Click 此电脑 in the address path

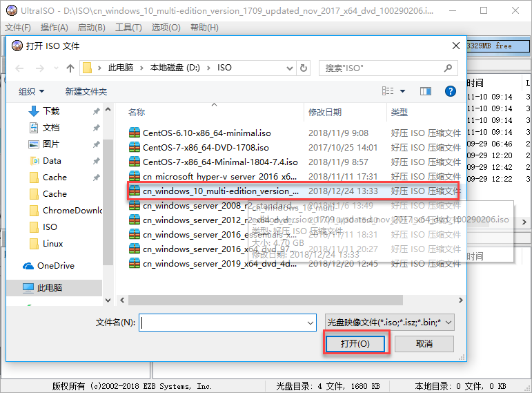121,68
